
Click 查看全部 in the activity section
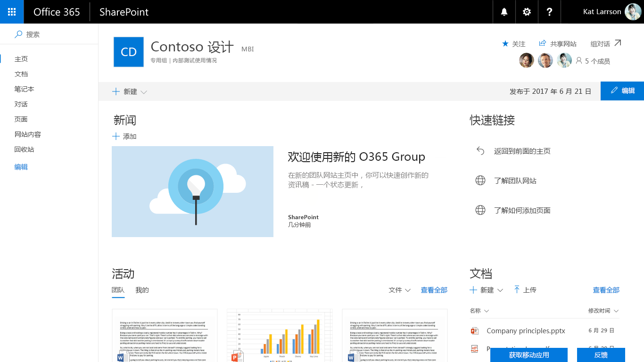click(x=434, y=290)
